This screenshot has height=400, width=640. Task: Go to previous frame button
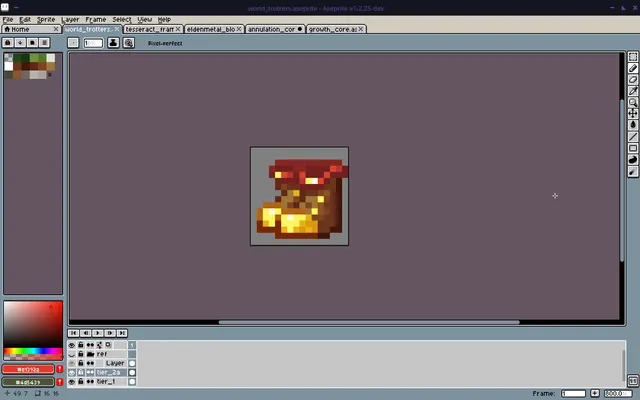point(86,333)
